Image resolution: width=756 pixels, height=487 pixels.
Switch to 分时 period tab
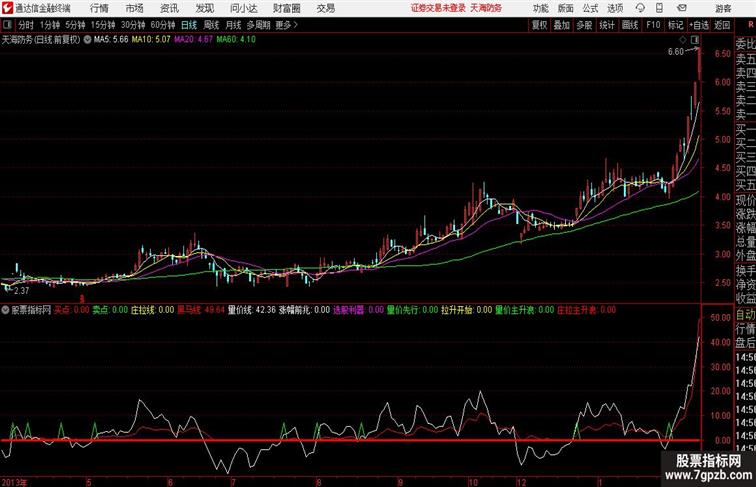pos(26,25)
